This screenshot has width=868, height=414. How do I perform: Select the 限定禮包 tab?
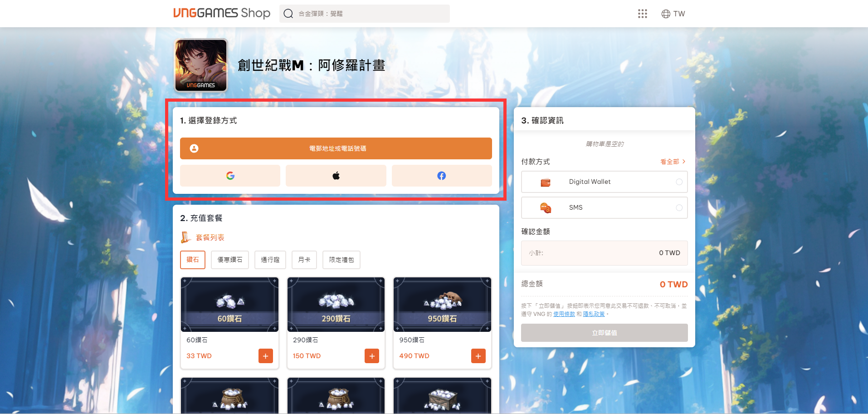[341, 260]
